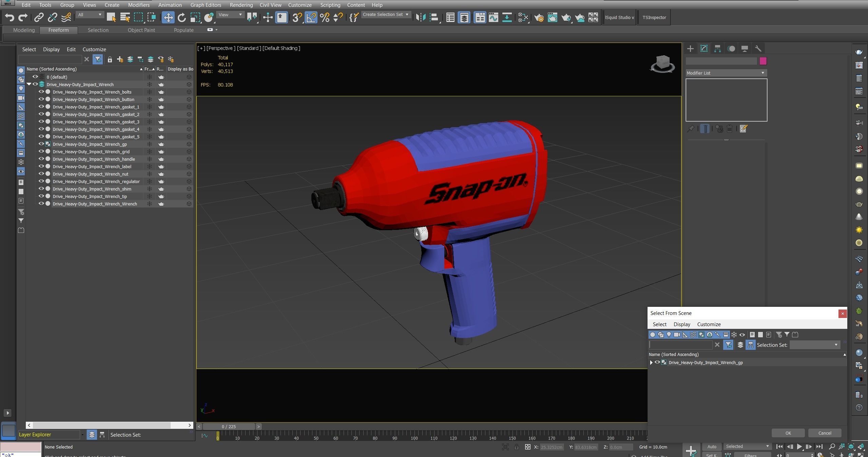Hide Drive_Heavy-Duty_Impact_Wrench_bolts with its eye icon

click(x=41, y=92)
